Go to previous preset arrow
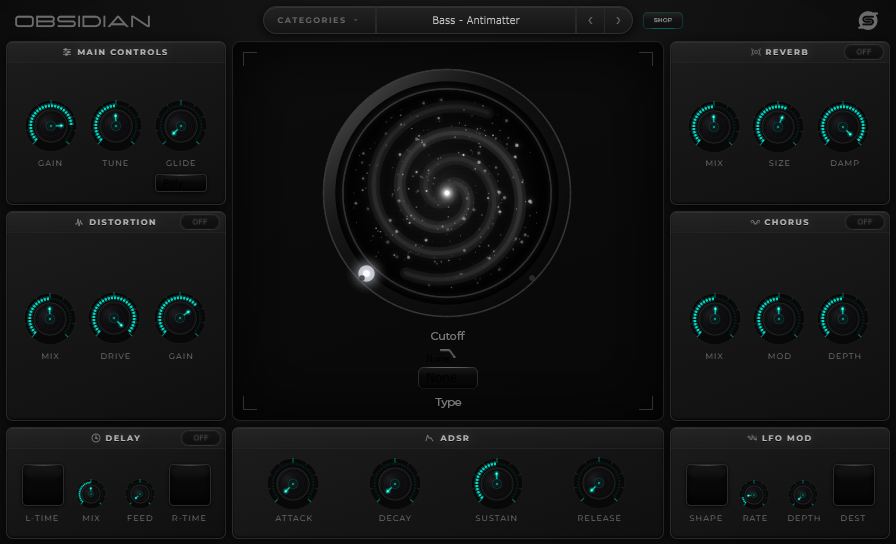This screenshot has width=896, height=544. pyautogui.click(x=590, y=20)
